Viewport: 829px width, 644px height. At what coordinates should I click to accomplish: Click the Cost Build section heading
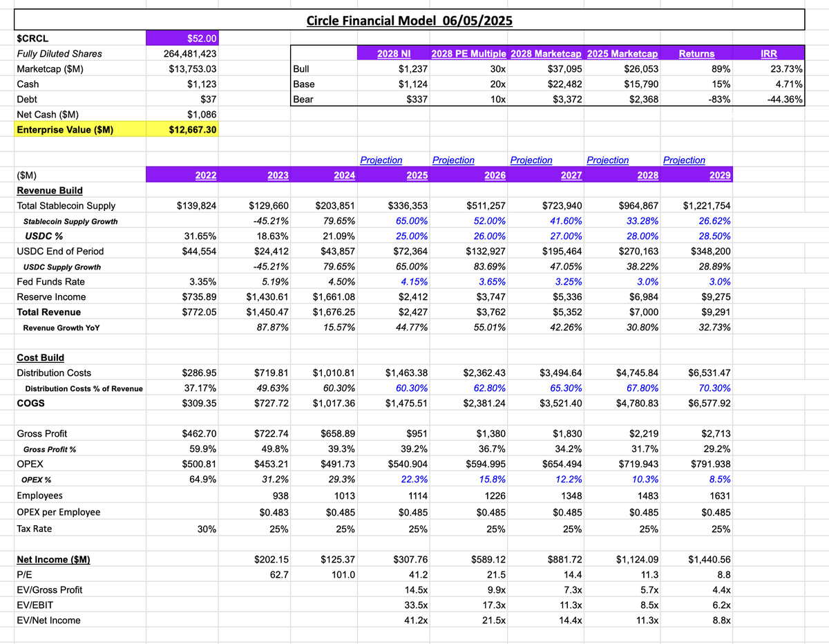click(40, 358)
